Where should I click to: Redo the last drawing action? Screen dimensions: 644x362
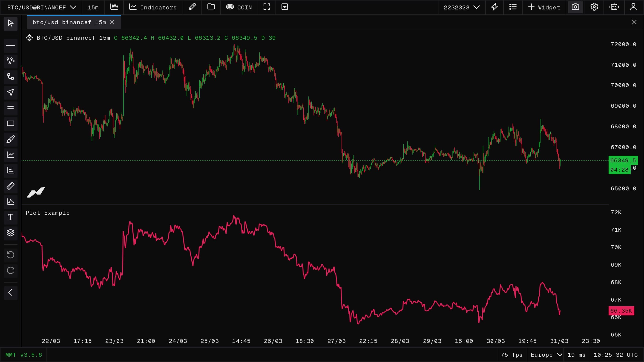pyautogui.click(x=11, y=270)
